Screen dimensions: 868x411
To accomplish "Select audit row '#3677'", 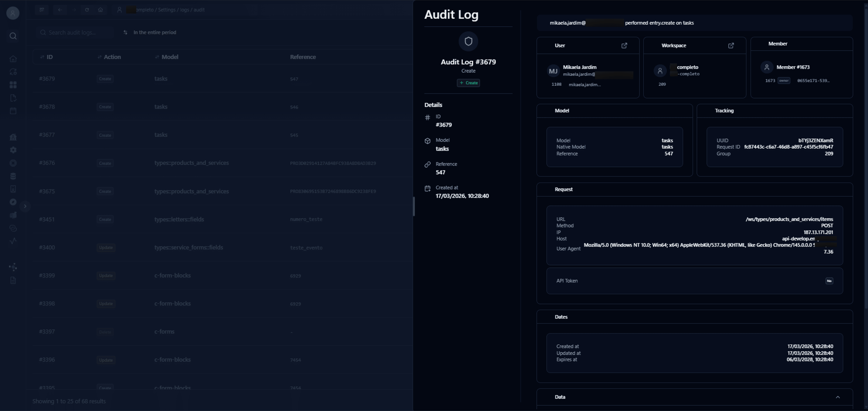I will 47,135.
